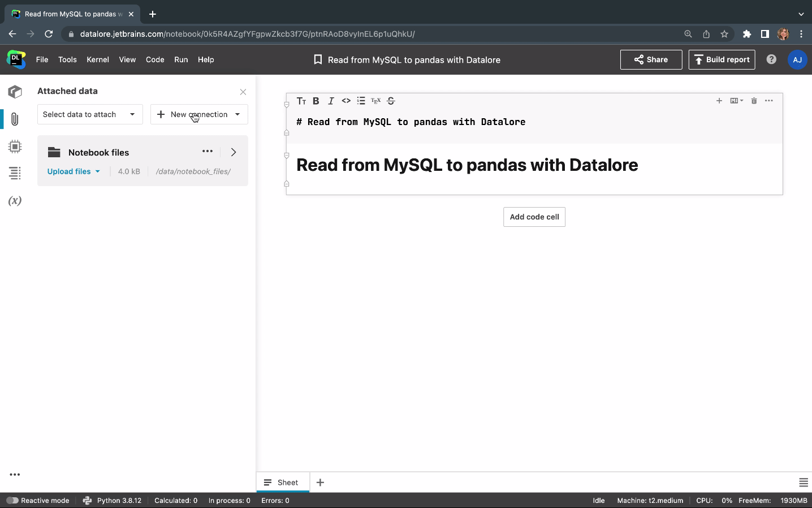Open the Machine/computation sidebar icon
Image resolution: width=812 pixels, height=508 pixels.
[x=15, y=147]
